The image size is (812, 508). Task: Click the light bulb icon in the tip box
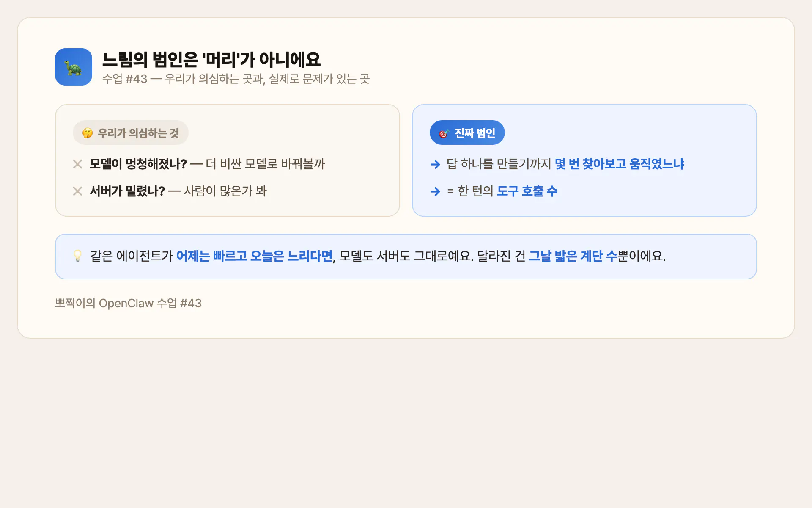pyautogui.click(x=78, y=256)
